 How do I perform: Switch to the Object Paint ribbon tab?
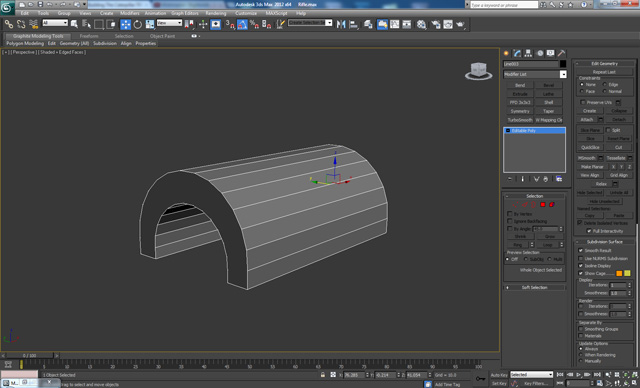tap(162, 36)
